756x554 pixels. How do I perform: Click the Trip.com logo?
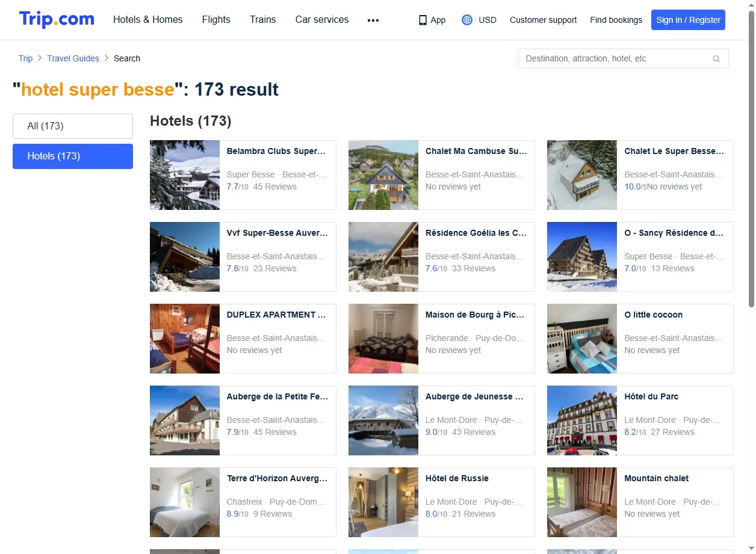point(57,19)
